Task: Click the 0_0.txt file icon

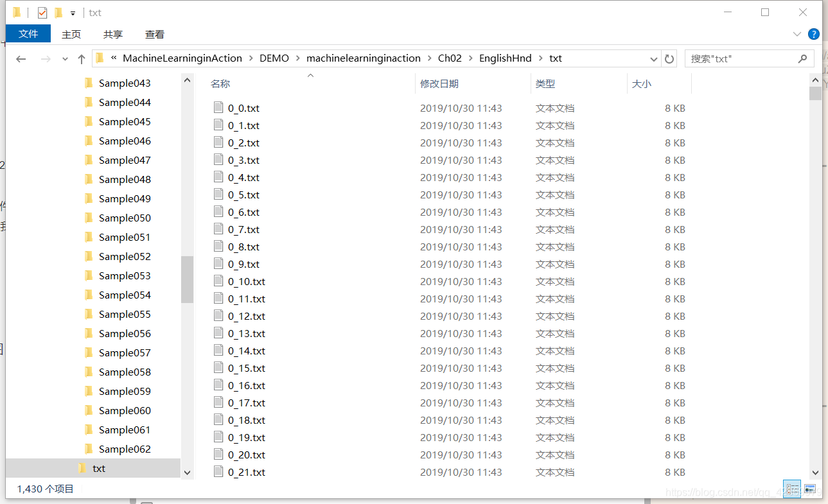Action: 218,108
